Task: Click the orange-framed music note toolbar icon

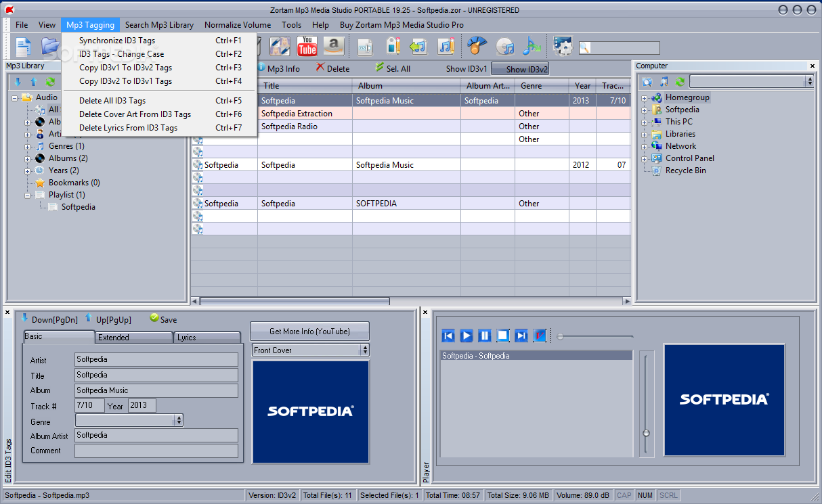Action: [x=446, y=46]
